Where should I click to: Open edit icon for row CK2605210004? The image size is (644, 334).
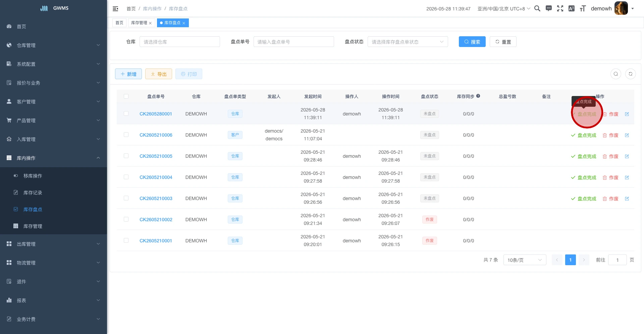(x=627, y=178)
